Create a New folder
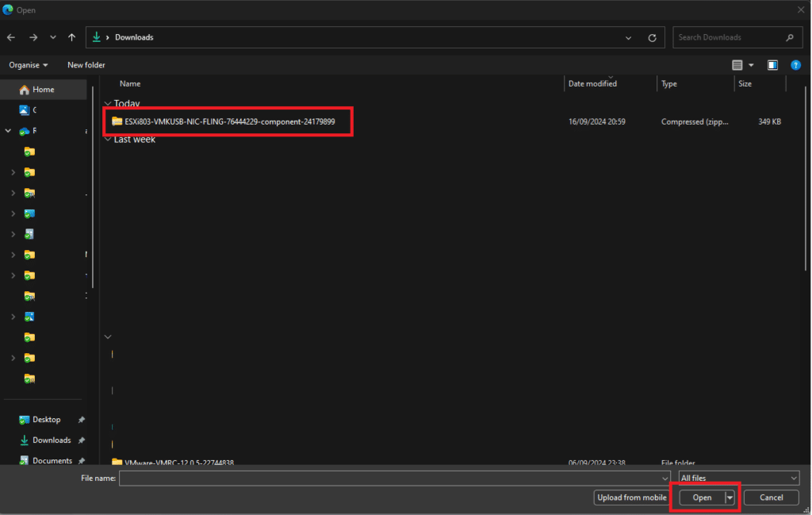The height and width of the screenshot is (515, 812). click(x=86, y=65)
